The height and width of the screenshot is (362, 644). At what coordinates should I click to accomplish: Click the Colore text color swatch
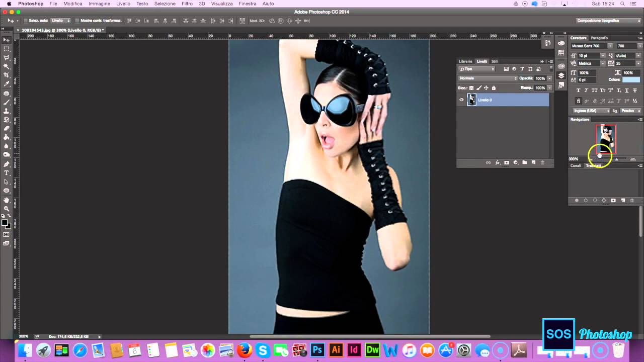[x=631, y=79]
